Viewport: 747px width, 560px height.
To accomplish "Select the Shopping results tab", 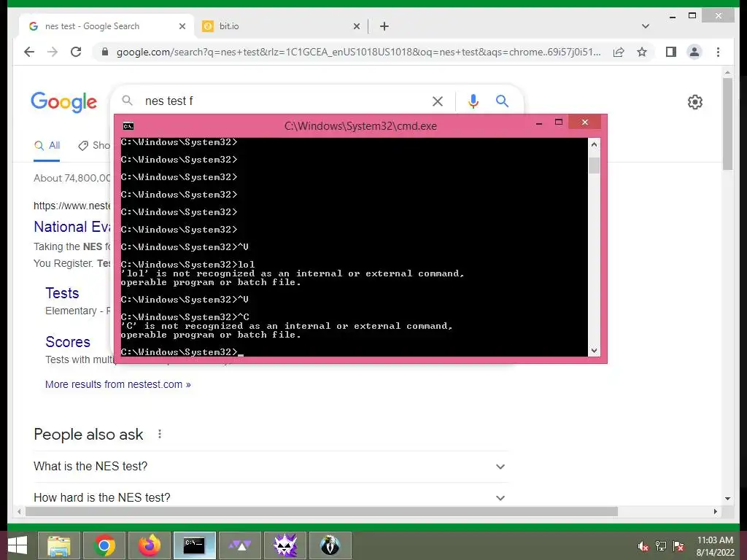I will click(94, 146).
